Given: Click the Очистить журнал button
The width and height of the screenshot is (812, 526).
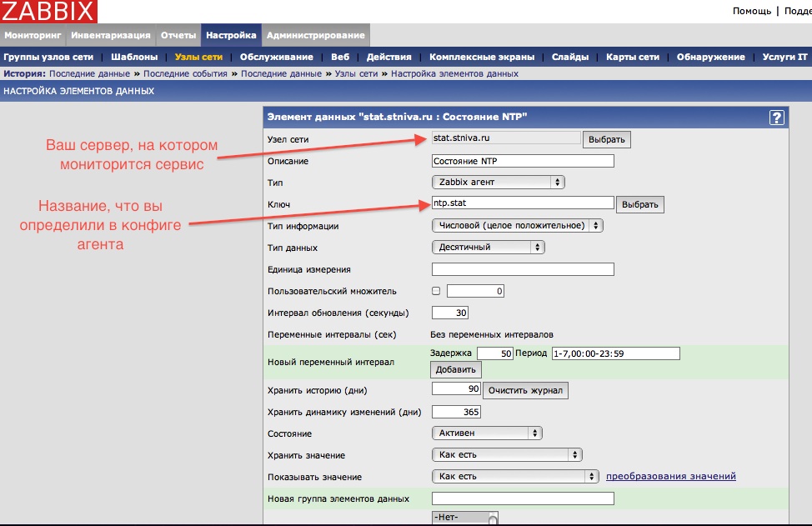Looking at the screenshot, I should [x=527, y=390].
